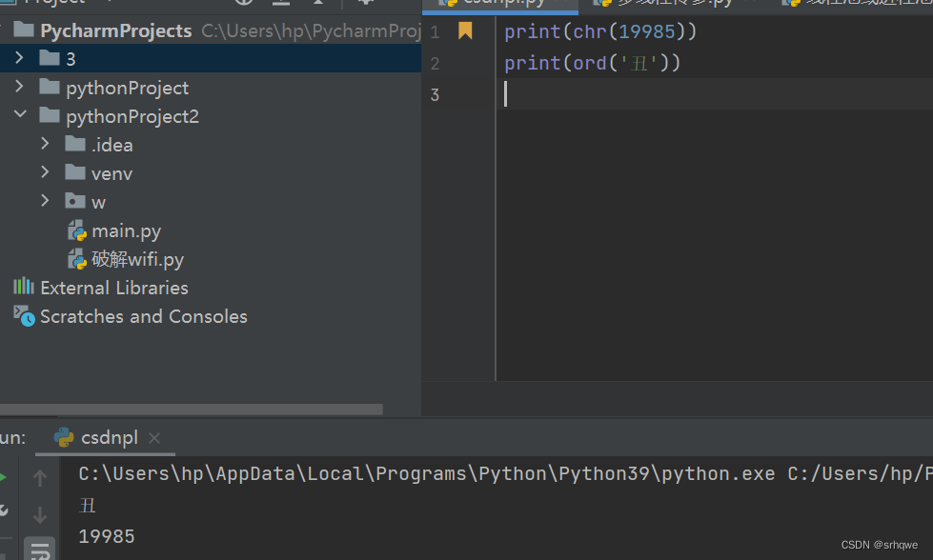This screenshot has width=933, height=560.
Task: Toggle soft-wrap in the Run console
Action: 39,550
